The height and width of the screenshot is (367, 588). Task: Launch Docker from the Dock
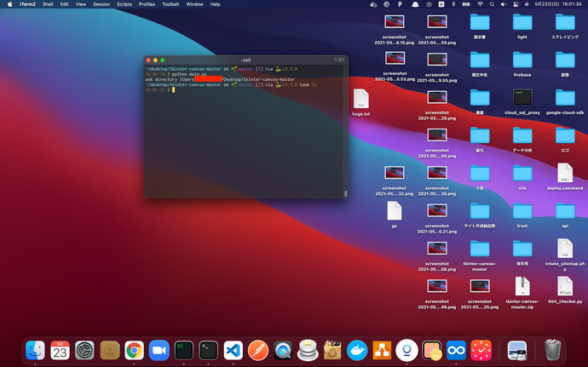(357, 350)
